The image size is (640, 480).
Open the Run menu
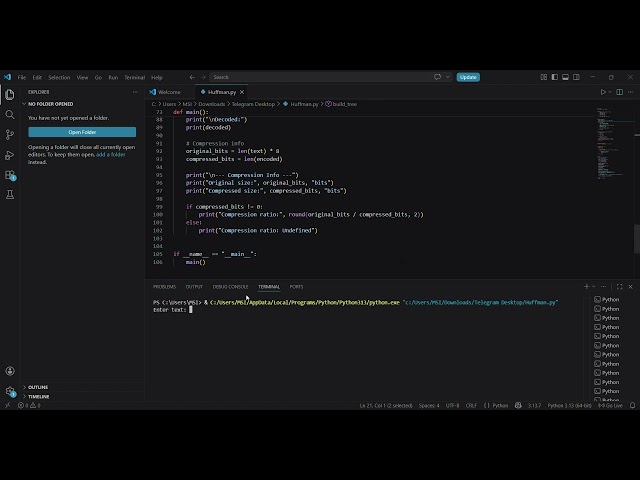(x=113, y=78)
